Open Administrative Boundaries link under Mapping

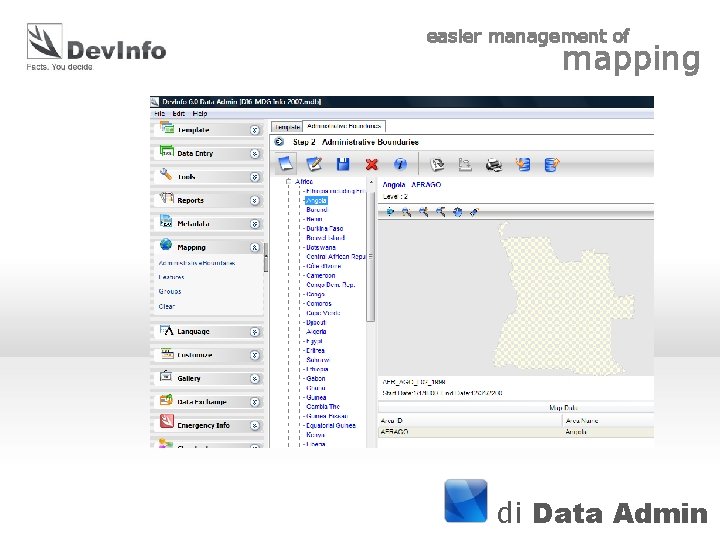tap(197, 263)
